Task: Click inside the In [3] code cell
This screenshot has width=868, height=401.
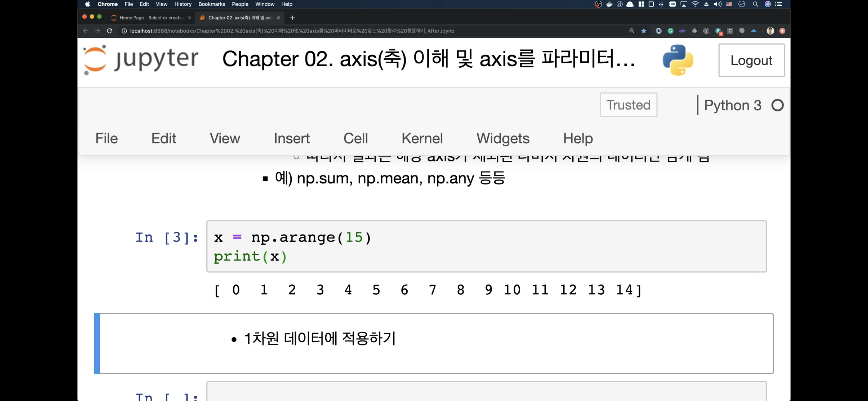Action: pyautogui.click(x=486, y=246)
